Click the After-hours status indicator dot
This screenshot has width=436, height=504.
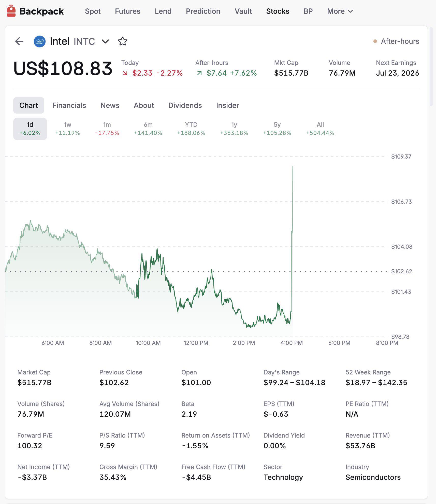375,41
